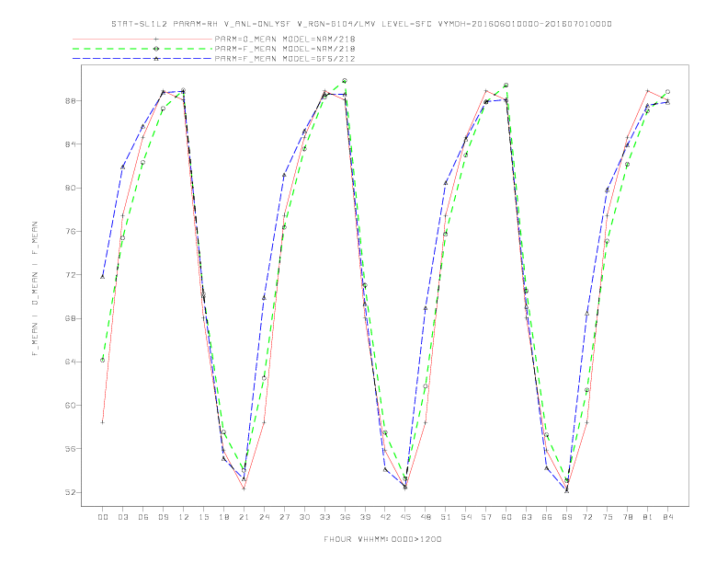The image size is (728, 563).
Task: Click y-axis tick label 52
Action: [x=70, y=492]
